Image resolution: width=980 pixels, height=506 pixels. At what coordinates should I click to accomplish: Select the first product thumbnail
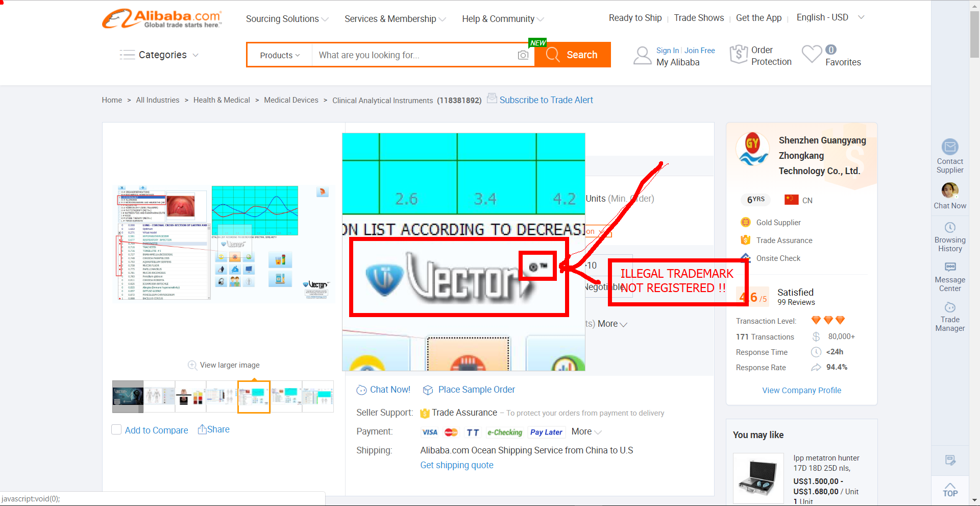point(128,396)
